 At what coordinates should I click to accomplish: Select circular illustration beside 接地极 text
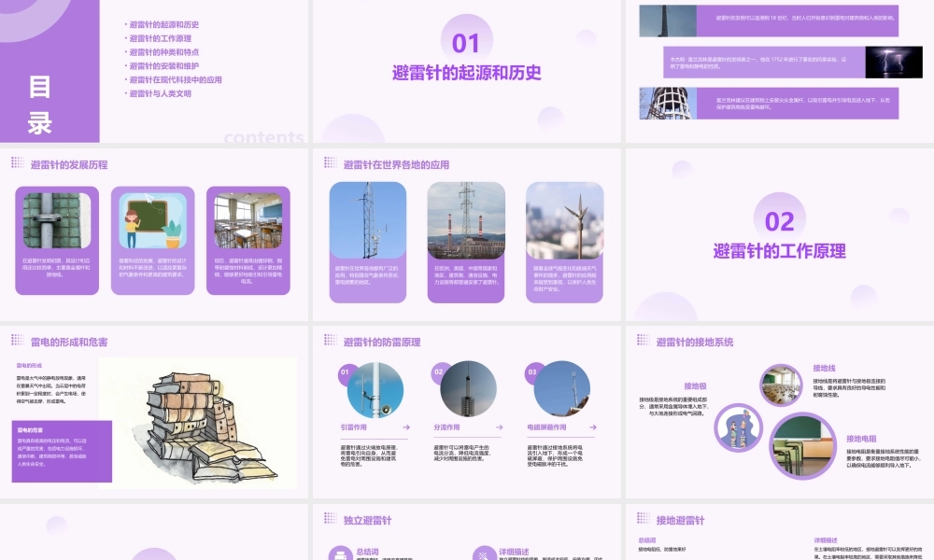pos(739,427)
